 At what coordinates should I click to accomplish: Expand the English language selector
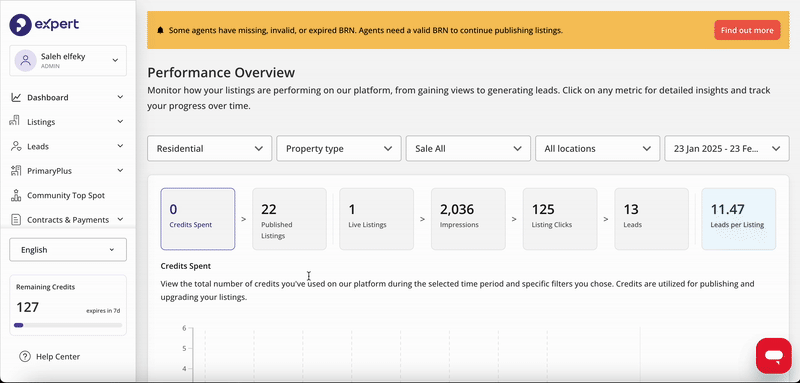pyautogui.click(x=68, y=250)
